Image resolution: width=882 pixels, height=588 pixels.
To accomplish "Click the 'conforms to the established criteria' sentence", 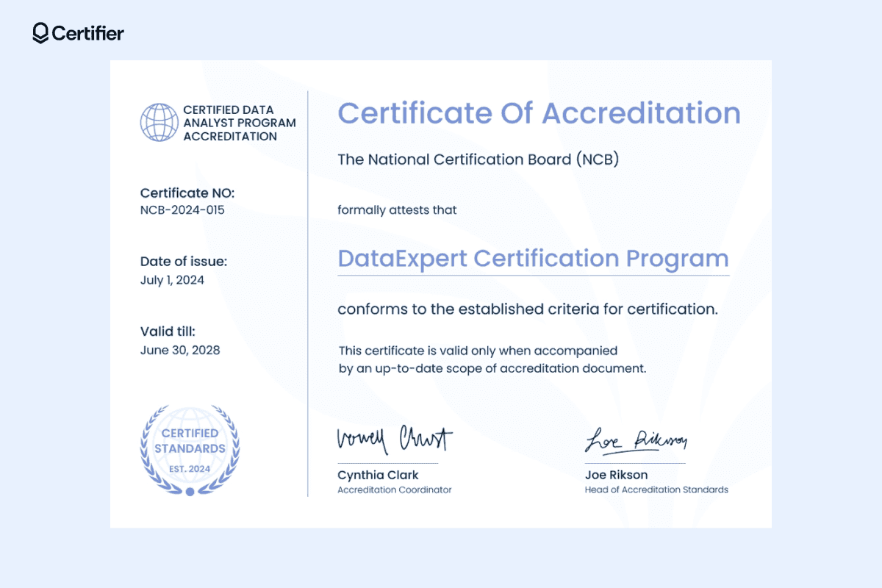I will pyautogui.click(x=527, y=309).
